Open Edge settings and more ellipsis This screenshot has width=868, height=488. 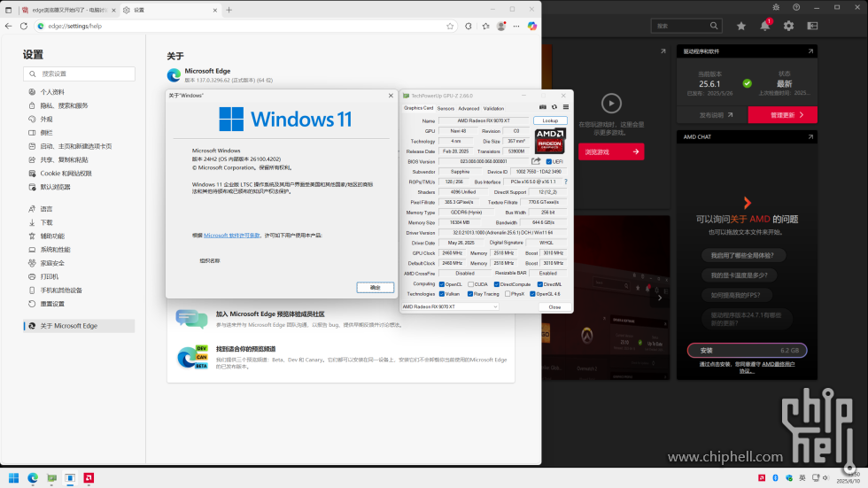[516, 26]
